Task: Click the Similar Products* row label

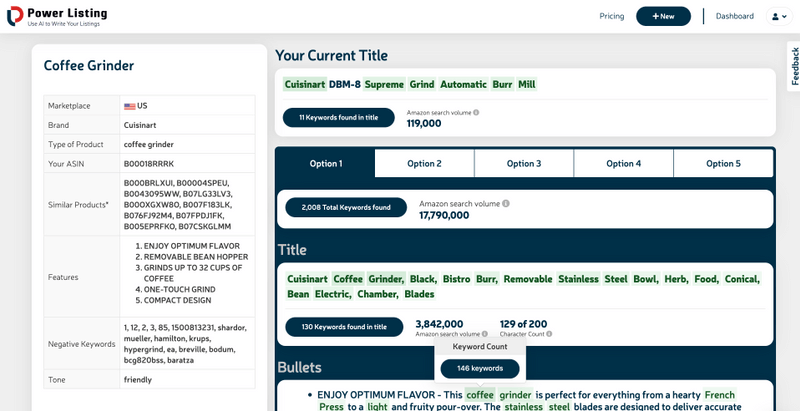Action: point(78,204)
